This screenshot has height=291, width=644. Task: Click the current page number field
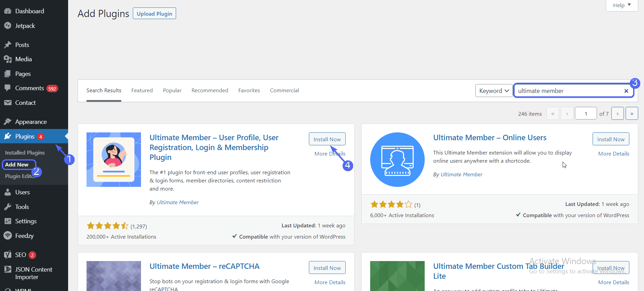[x=586, y=114]
